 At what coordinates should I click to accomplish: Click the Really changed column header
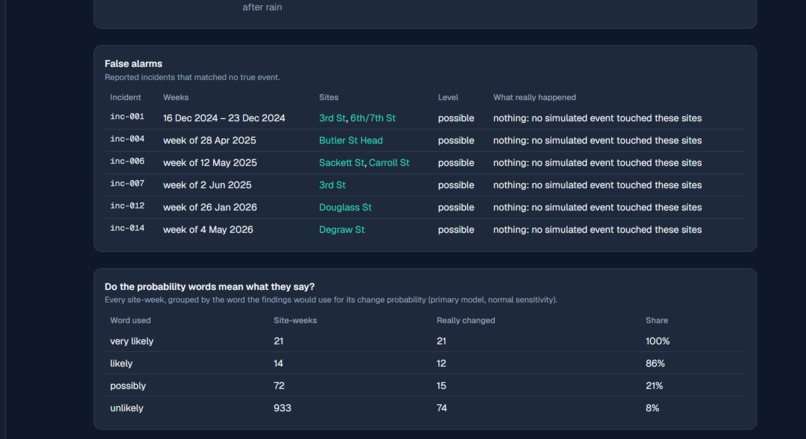click(x=466, y=320)
